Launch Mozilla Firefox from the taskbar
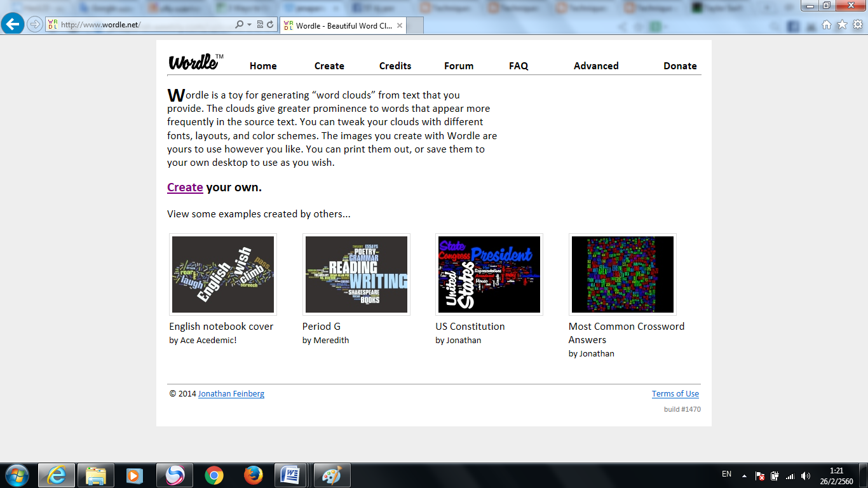 (x=253, y=475)
